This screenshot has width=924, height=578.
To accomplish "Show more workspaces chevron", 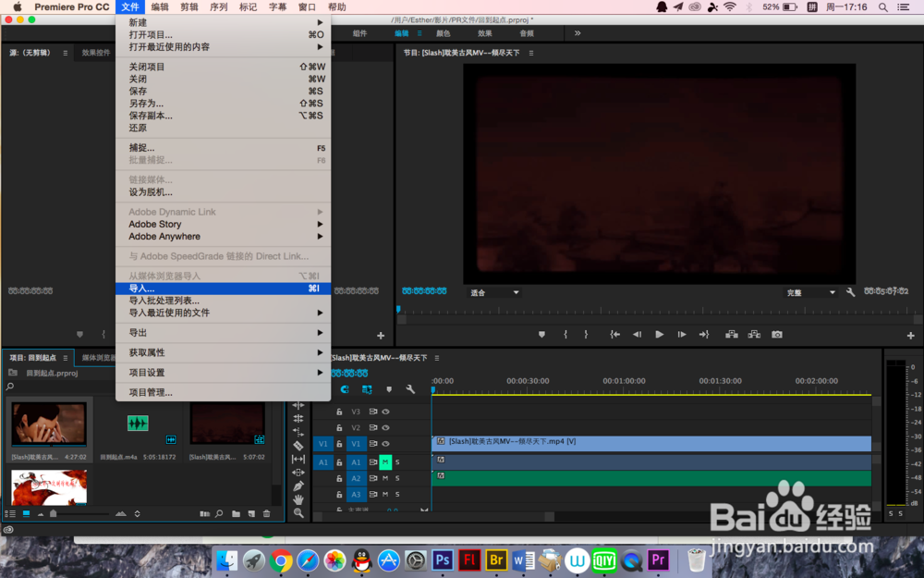I will point(577,33).
